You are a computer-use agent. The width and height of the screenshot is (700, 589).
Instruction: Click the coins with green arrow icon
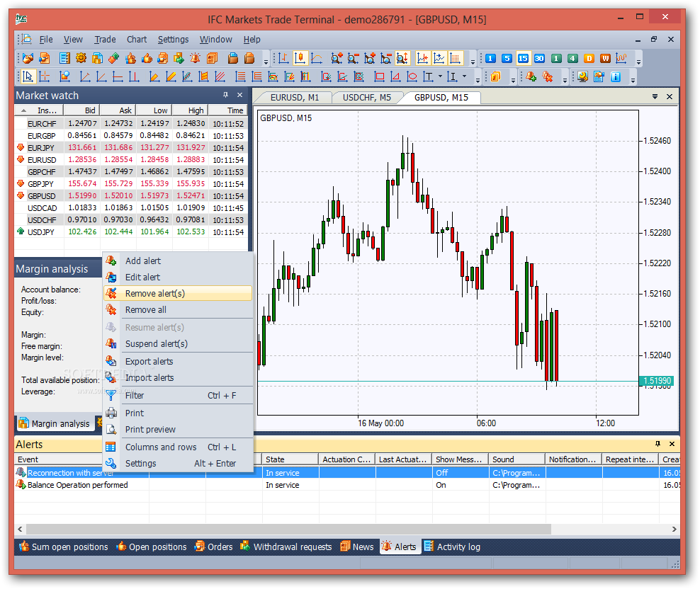[x=179, y=59]
